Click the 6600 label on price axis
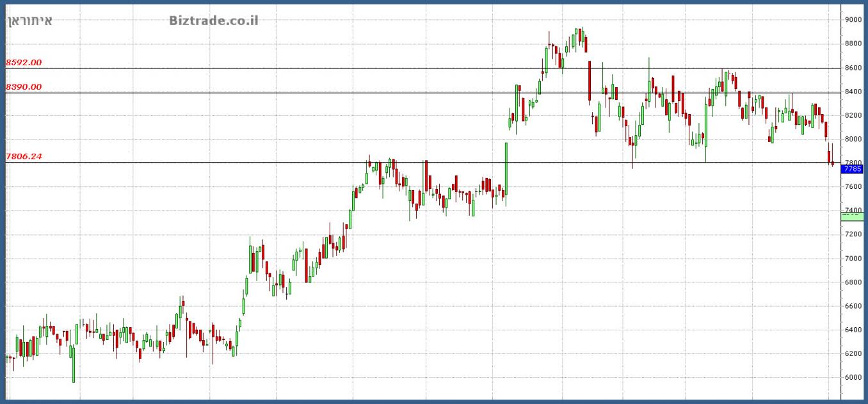This screenshot has width=868, height=404. tap(853, 306)
